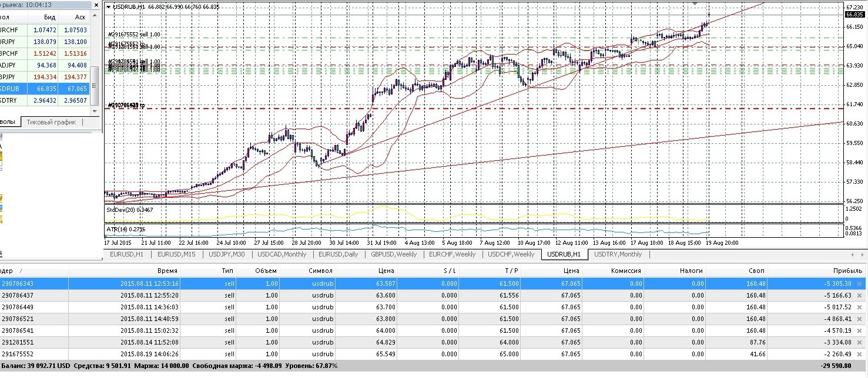Viewport: 868px width, 378px height.
Task: Open the USDRUB,H1 chart dropdown arrow
Action: click(x=108, y=6)
